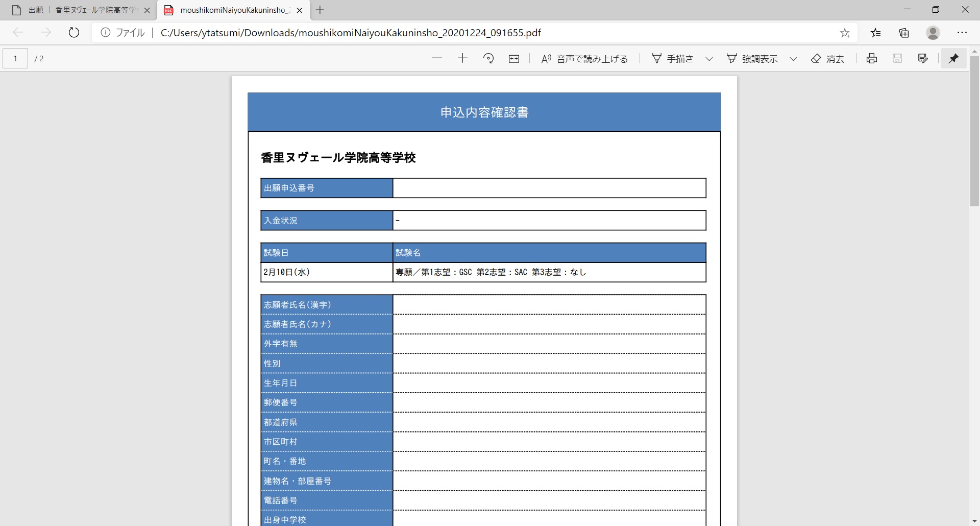Click the 市区町村 row label

tap(327, 442)
